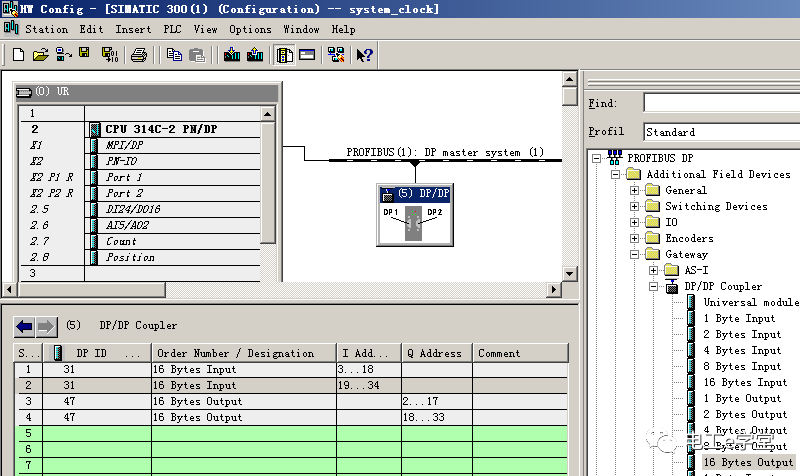Expand the IO folder
Image resolution: width=800 pixels, height=476 pixels.
pos(634,222)
